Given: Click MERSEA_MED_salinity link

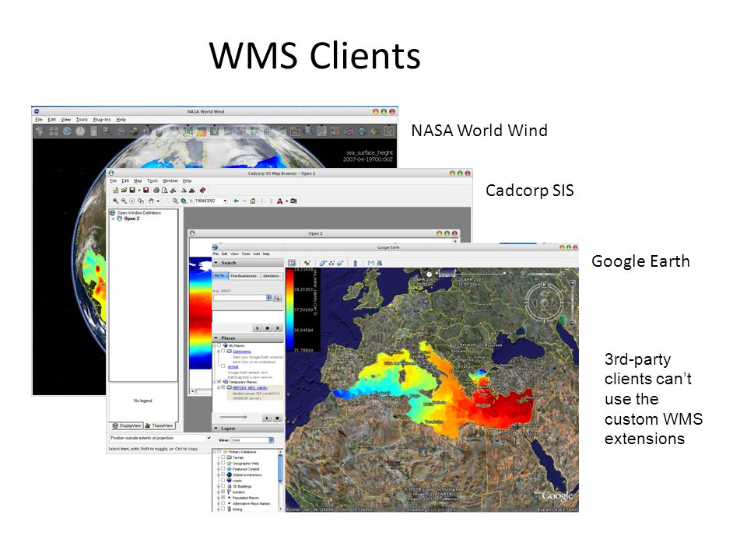Looking at the screenshot, I should (x=250, y=387).
